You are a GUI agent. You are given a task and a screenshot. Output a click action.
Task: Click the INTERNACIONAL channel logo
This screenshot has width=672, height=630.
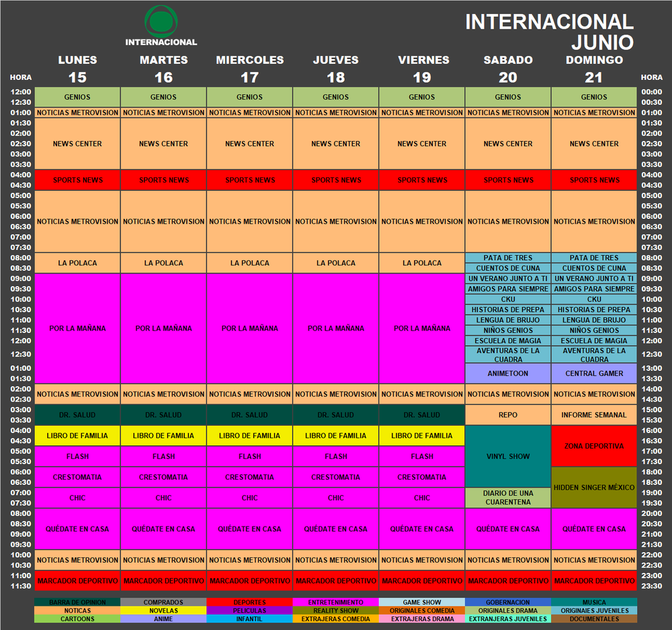pos(161,24)
